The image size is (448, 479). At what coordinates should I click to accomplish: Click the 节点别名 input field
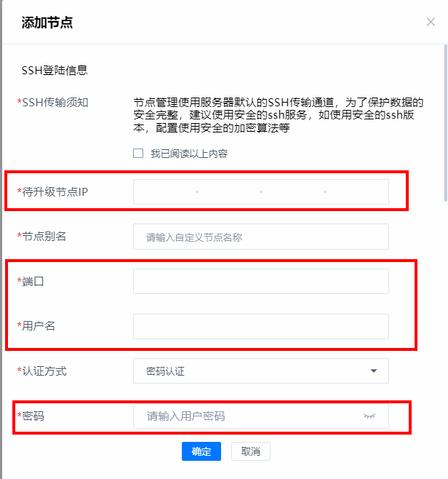click(x=260, y=237)
